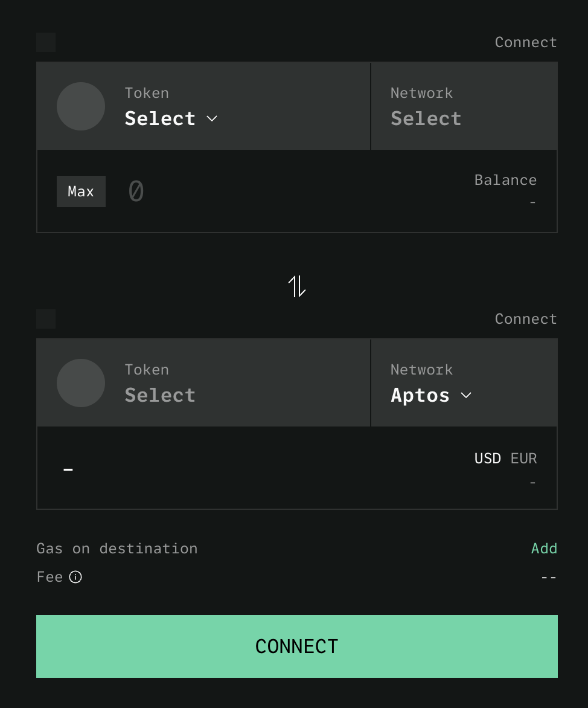Click the chevron beside source token Select
The width and height of the screenshot is (588, 708).
pos(212,118)
